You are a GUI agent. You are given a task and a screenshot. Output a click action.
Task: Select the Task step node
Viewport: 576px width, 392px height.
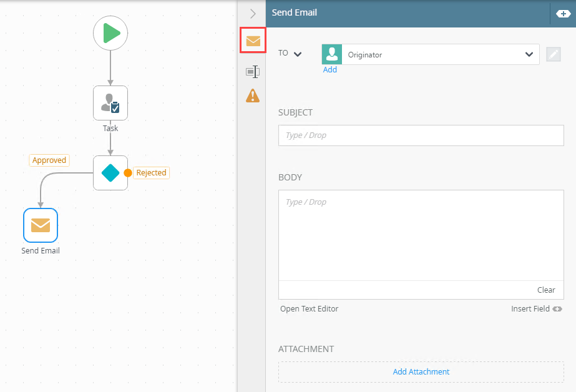(x=110, y=103)
